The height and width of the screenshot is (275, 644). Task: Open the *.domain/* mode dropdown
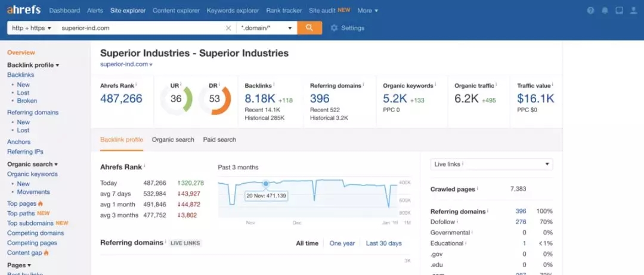[x=266, y=28]
